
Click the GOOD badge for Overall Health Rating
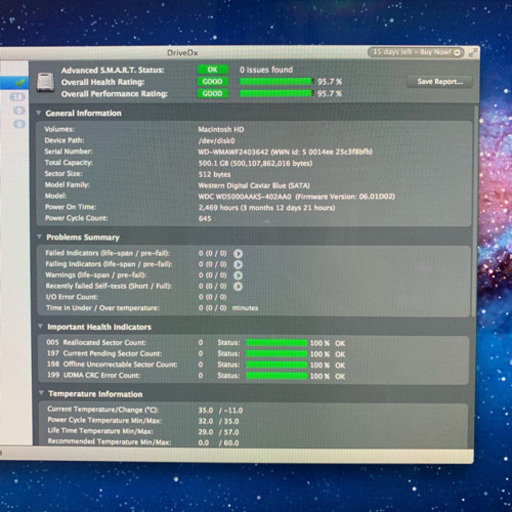tap(212, 82)
